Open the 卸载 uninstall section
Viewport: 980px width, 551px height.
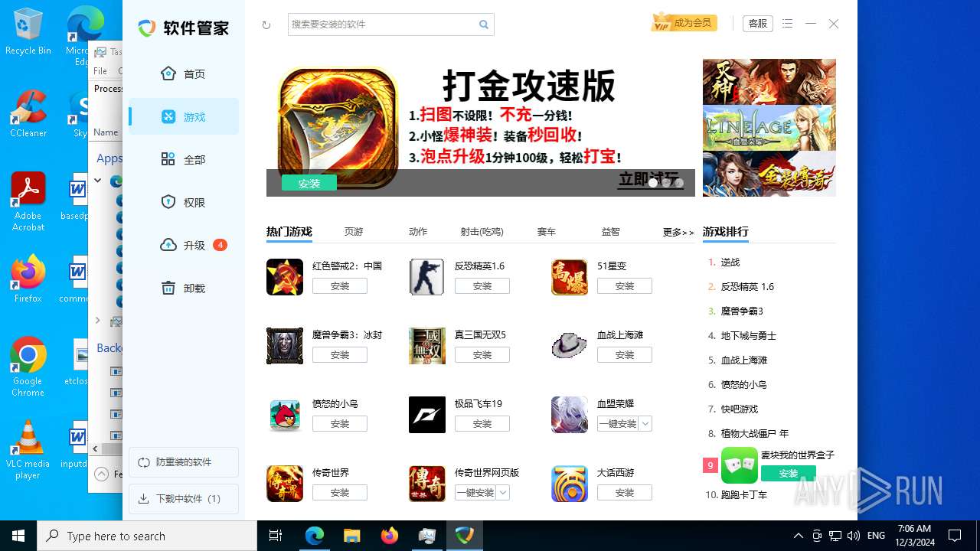coord(184,289)
